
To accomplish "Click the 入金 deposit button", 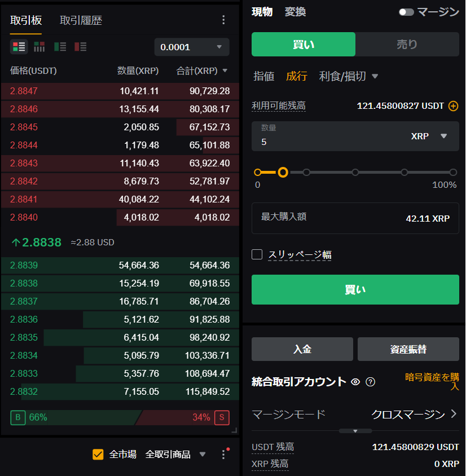I will pos(302,349).
